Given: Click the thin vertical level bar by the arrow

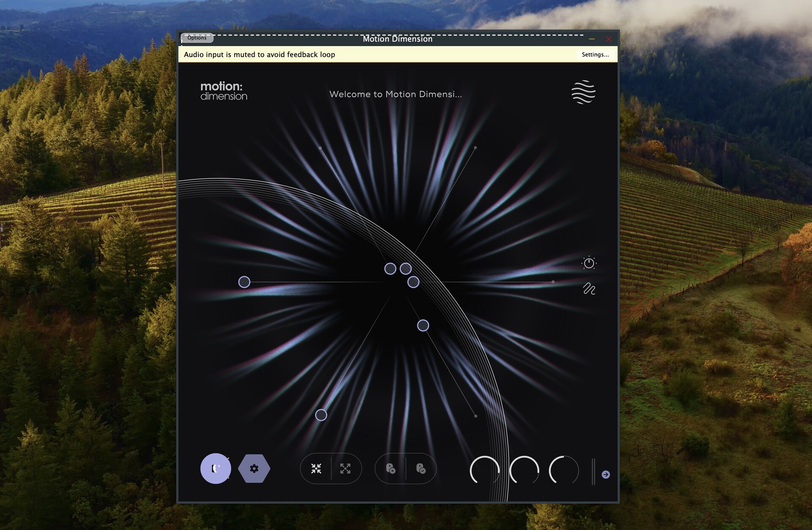Looking at the screenshot, I should (x=593, y=471).
